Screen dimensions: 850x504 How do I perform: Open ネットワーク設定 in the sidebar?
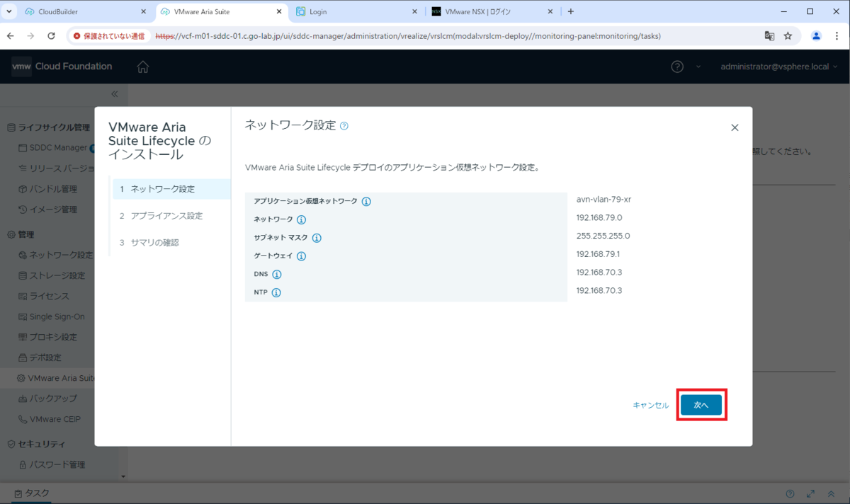click(x=56, y=255)
